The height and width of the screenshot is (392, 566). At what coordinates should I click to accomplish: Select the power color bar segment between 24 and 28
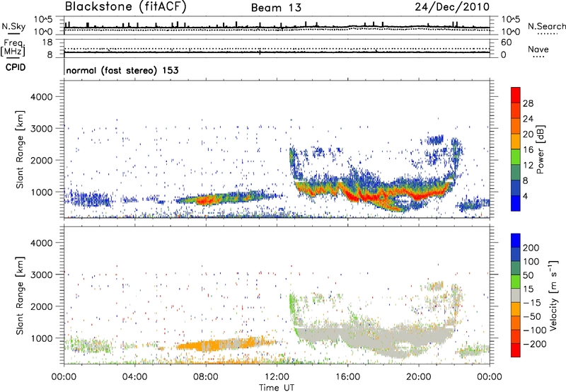coord(516,111)
